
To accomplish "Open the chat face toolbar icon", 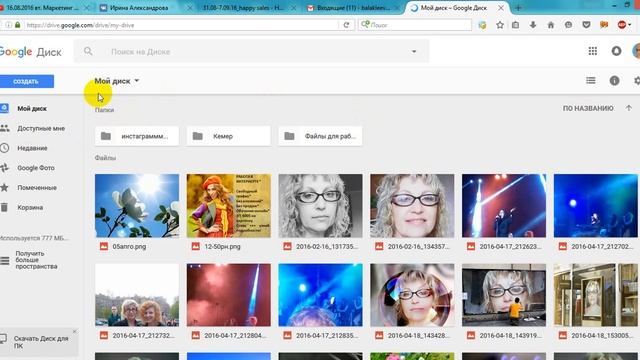I will [x=568, y=25].
